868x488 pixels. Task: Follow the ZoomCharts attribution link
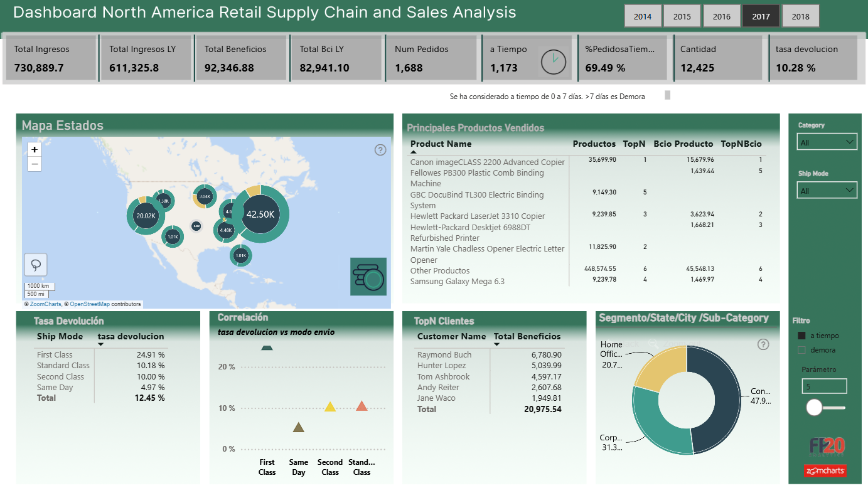pos(45,304)
